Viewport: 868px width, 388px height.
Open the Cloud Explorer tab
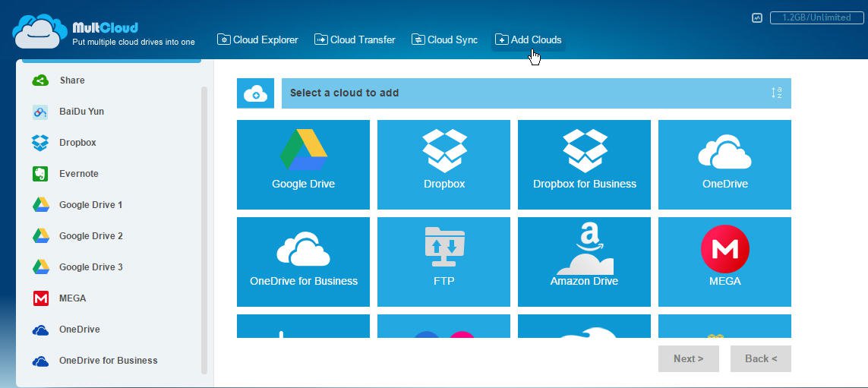257,39
